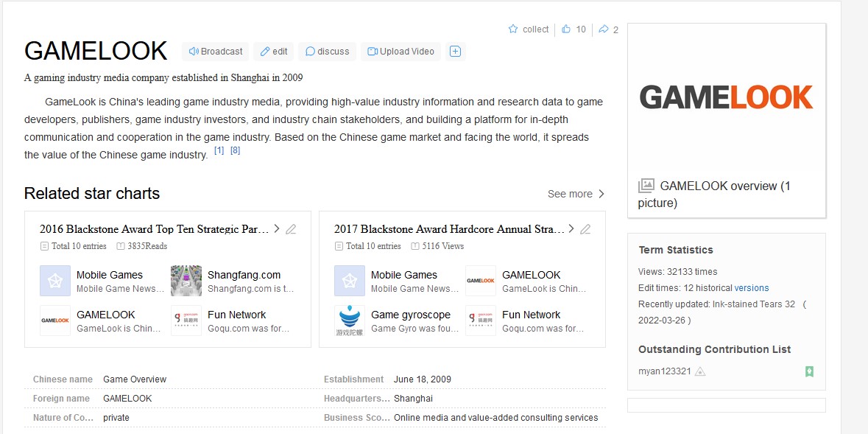Image resolution: width=868 pixels, height=434 pixels.
Task: Click the Total 10 entries text in 2016 chart
Action: click(79, 246)
